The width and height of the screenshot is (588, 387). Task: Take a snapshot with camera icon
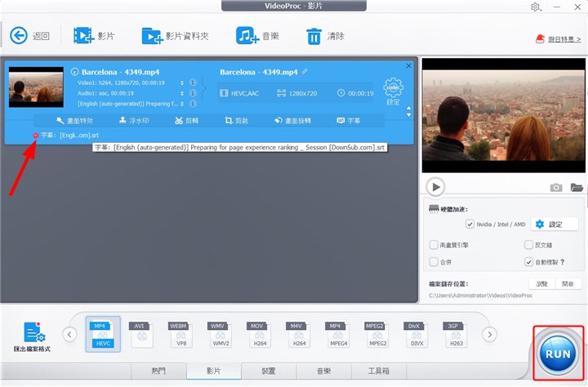tap(556, 188)
